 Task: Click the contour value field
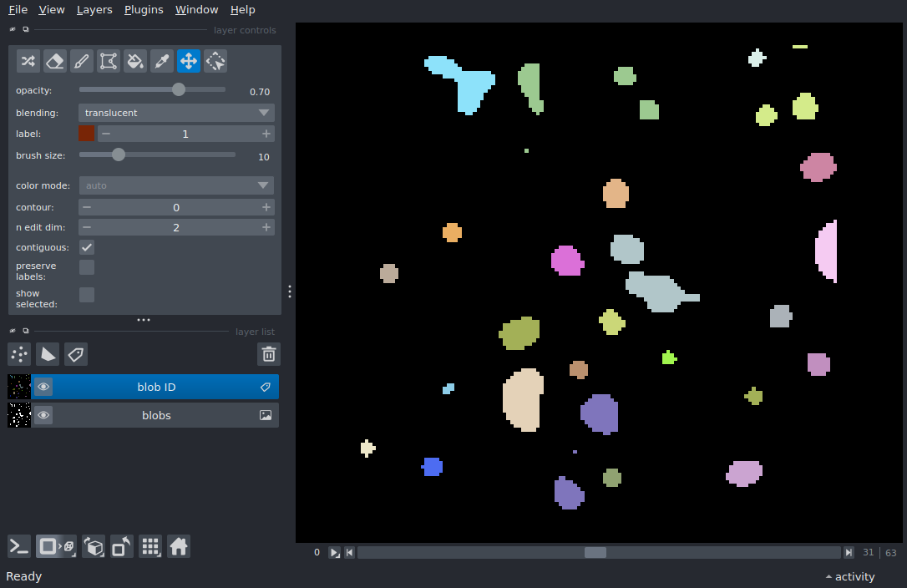pos(176,207)
